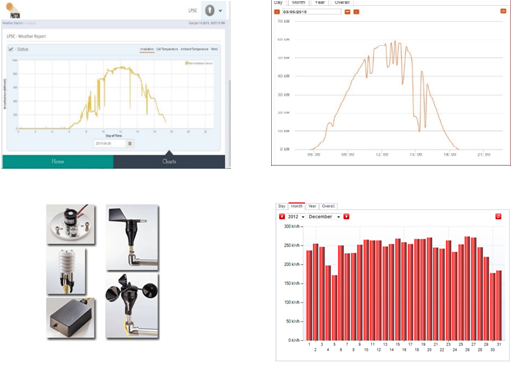Click next day arrow beside date field
The width and height of the screenshot is (512, 370).
356,12
